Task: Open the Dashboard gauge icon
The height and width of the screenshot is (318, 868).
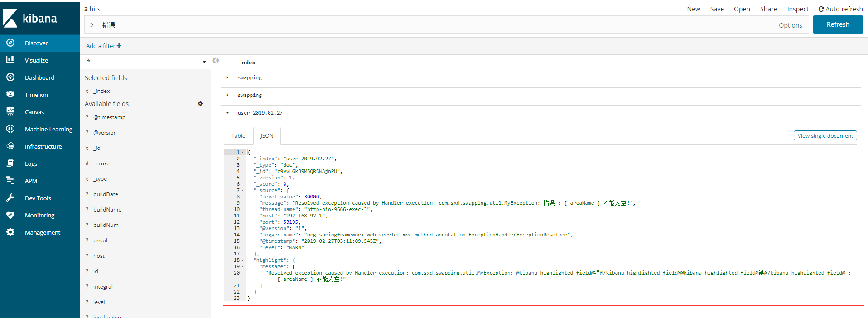Action: pos(10,77)
